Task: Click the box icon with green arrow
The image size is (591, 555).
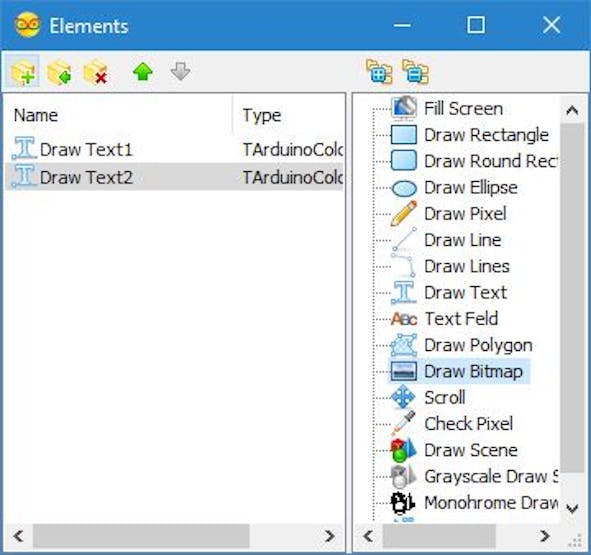Action: [59, 72]
